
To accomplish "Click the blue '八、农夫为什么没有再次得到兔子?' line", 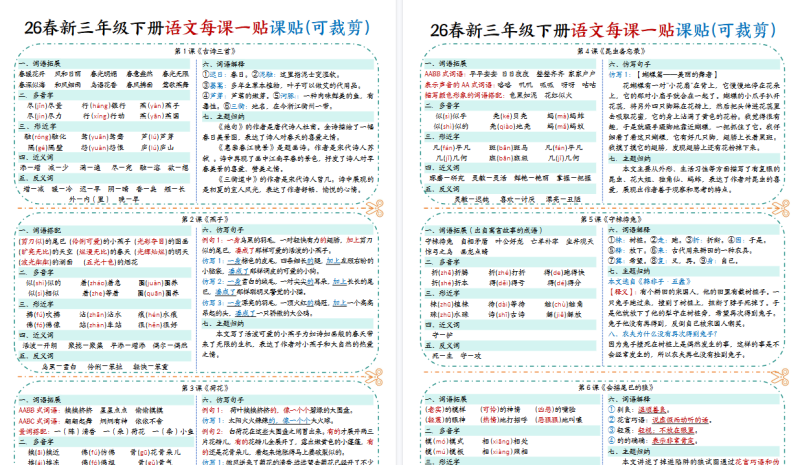I will tap(663, 334).
